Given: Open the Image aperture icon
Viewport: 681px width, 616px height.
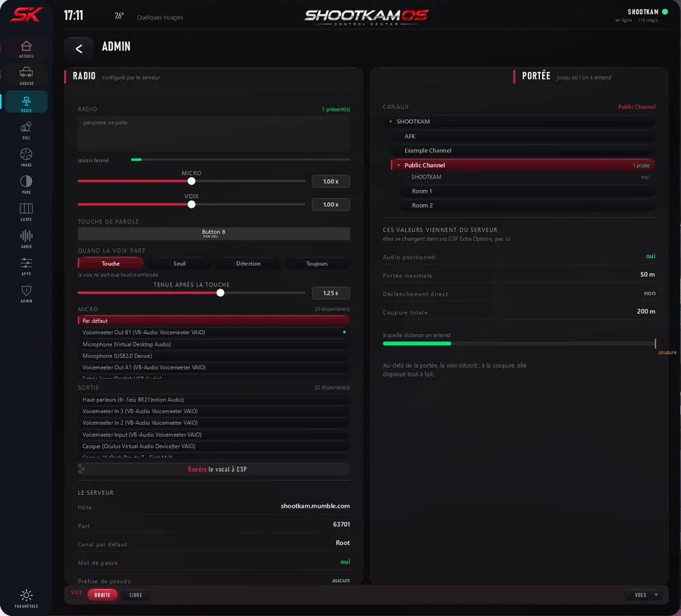Looking at the screenshot, I should pyautogui.click(x=26, y=157).
